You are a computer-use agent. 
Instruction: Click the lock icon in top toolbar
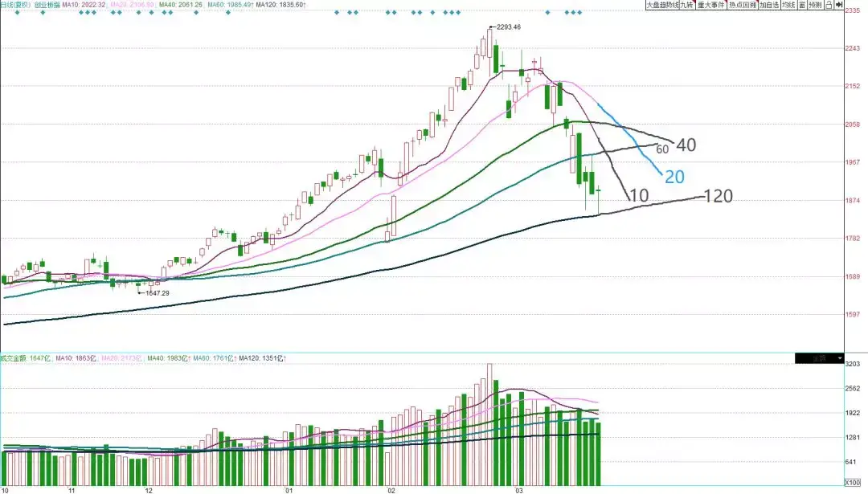pyautogui.click(x=828, y=5)
